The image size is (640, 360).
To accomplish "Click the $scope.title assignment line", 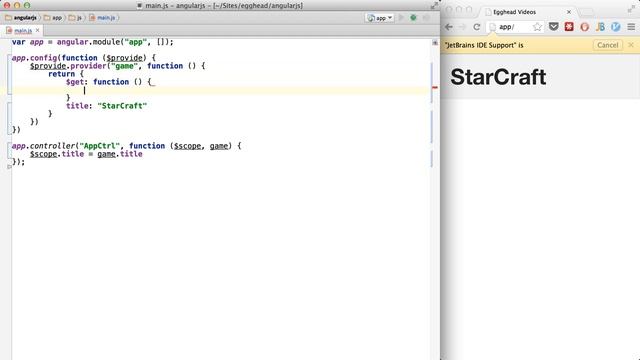I will tap(86, 154).
